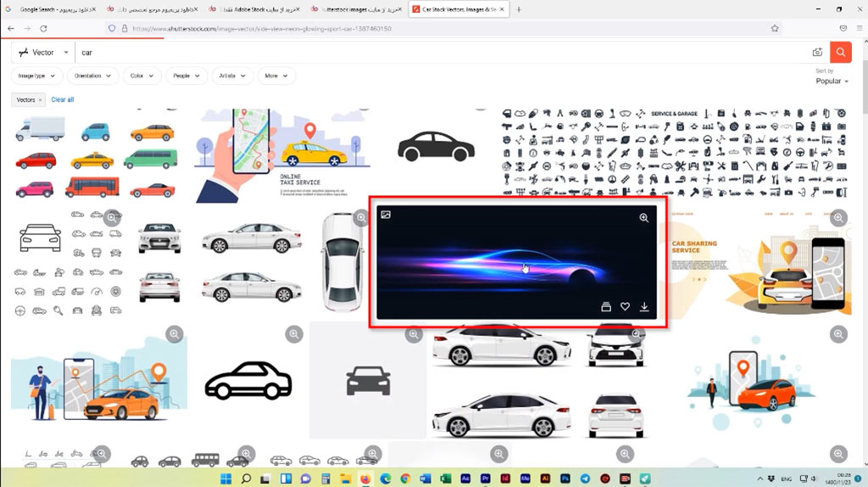Screen dimensions: 868x487
Task: Open the online taxi service illustration
Action: 283,155
